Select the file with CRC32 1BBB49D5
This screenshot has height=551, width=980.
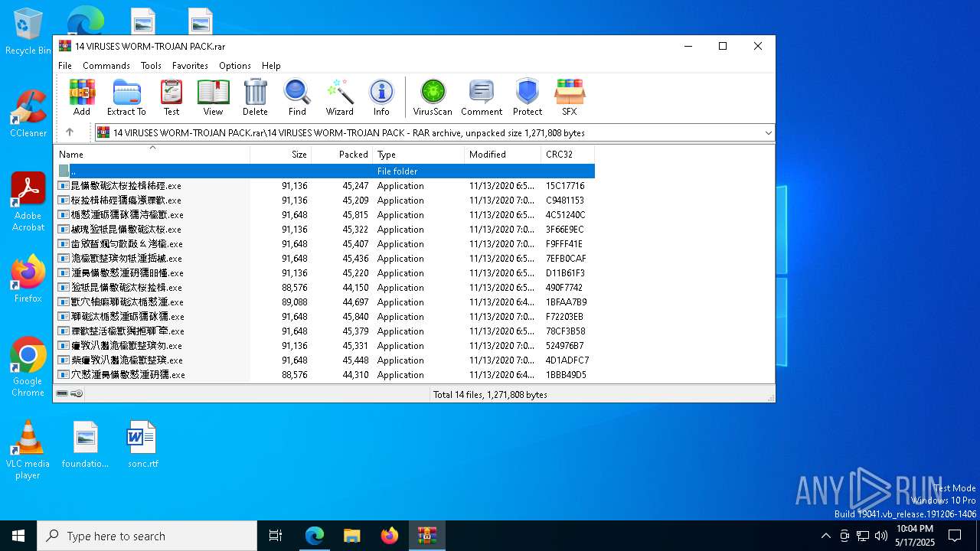[x=325, y=375]
